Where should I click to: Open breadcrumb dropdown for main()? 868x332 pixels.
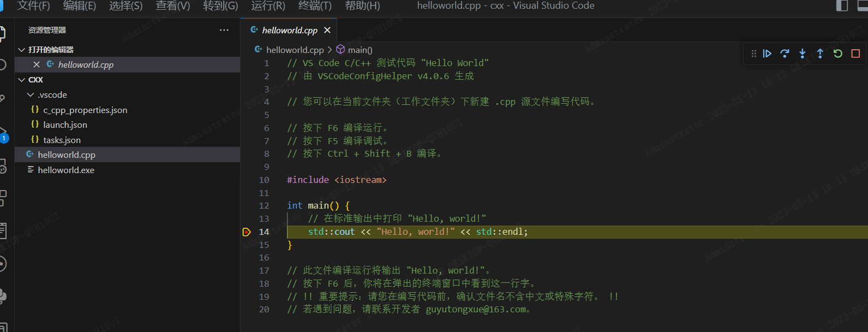pos(360,50)
